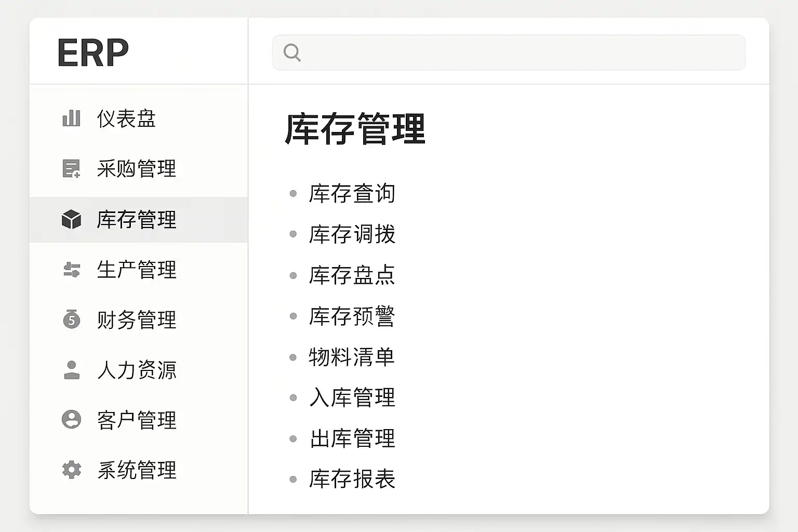Go to 财务管理 section
Screen dimensions: 798x532
click(137, 320)
